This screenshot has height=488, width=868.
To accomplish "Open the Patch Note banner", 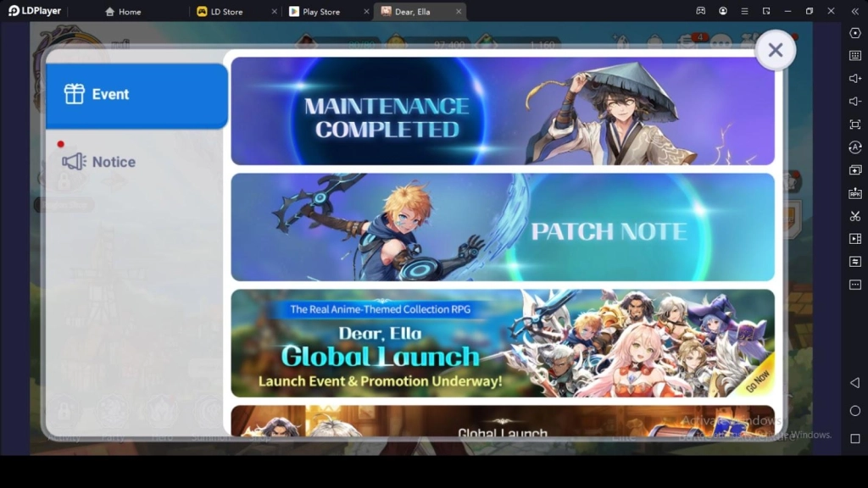I will point(502,227).
